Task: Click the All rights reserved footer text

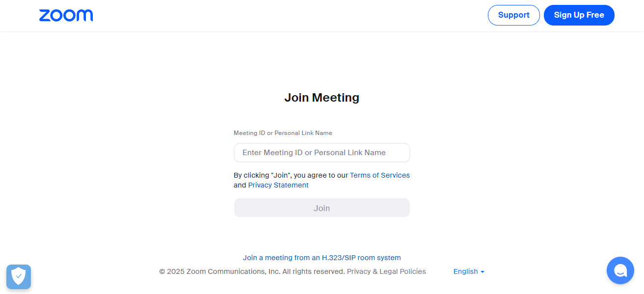Action: click(314, 271)
